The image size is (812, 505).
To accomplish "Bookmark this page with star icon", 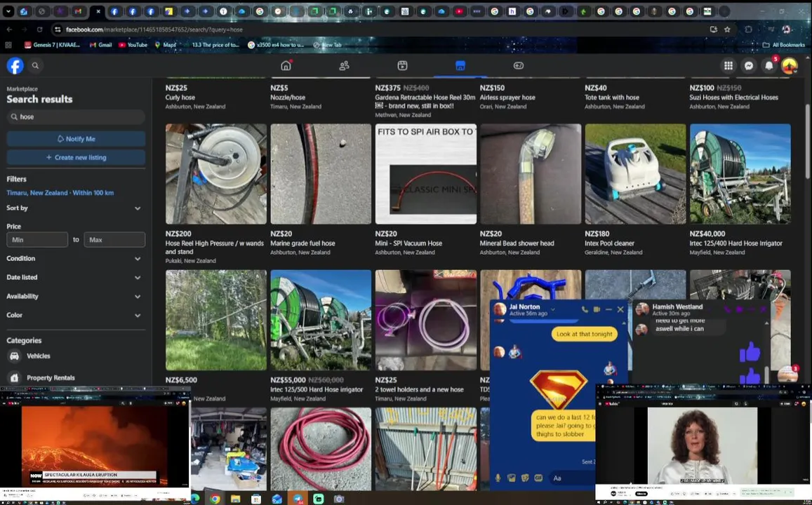I will 727,29.
